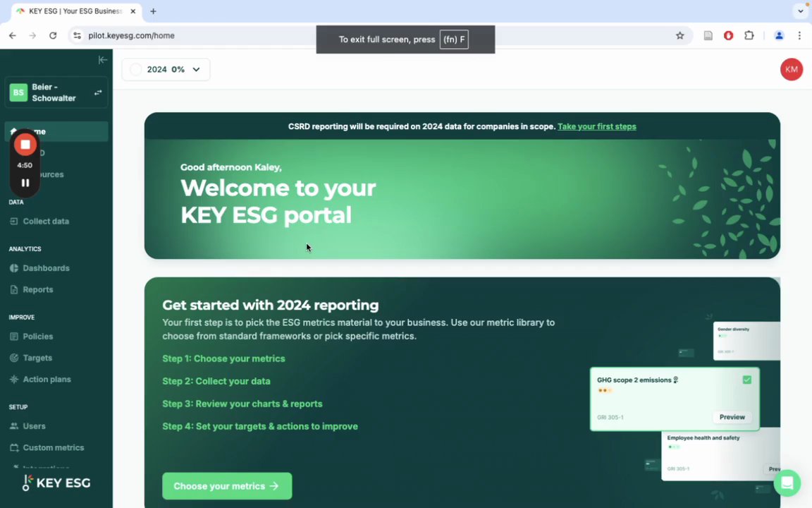The image size is (812, 508).
Task: Open Step 1: Choose your metrics
Action: coord(223,358)
